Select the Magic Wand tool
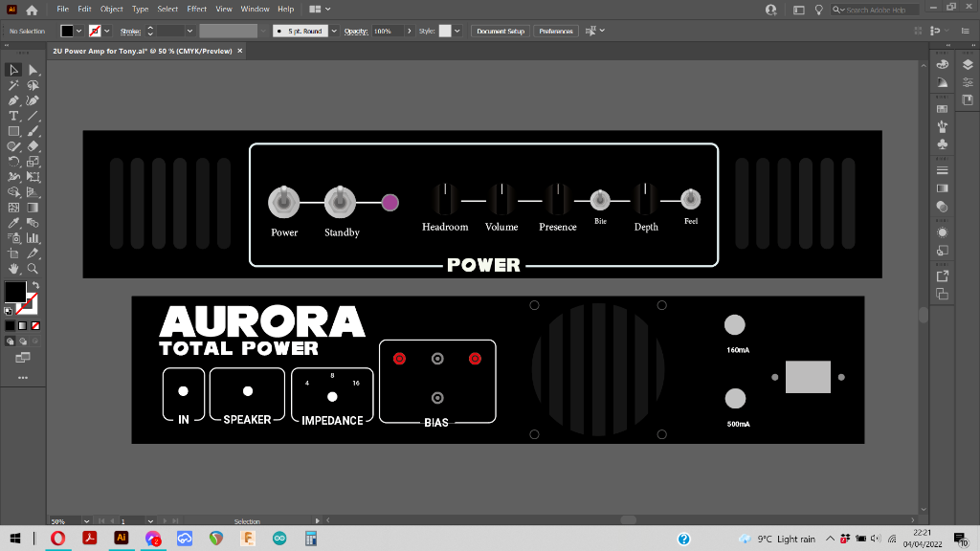The height and width of the screenshot is (551, 980). 14,85
